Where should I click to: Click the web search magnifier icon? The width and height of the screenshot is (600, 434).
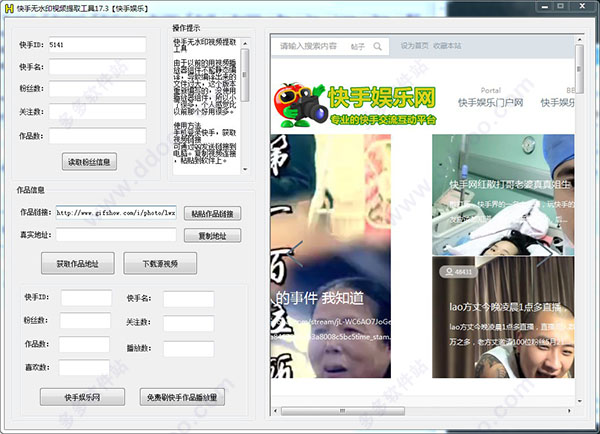pos(377,46)
